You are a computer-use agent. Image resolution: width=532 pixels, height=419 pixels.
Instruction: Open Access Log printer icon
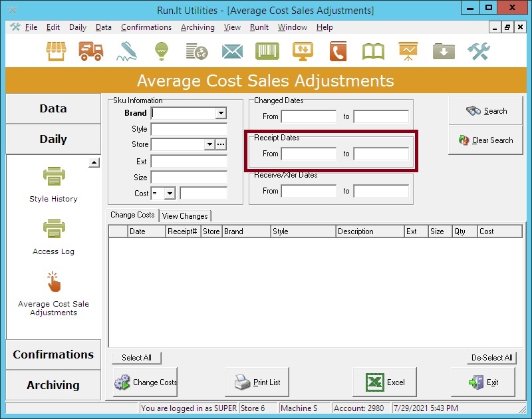pyautogui.click(x=54, y=229)
